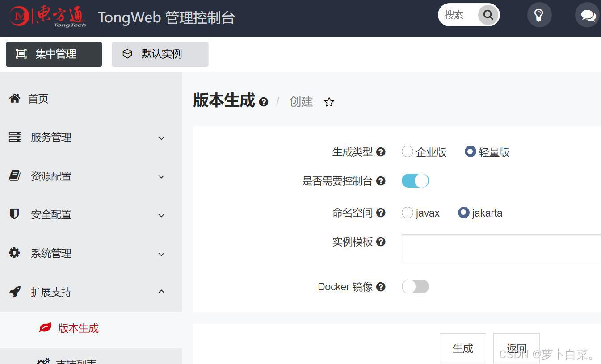Click help icon beside 命名空间
This screenshot has height=364, width=601.
tap(381, 213)
